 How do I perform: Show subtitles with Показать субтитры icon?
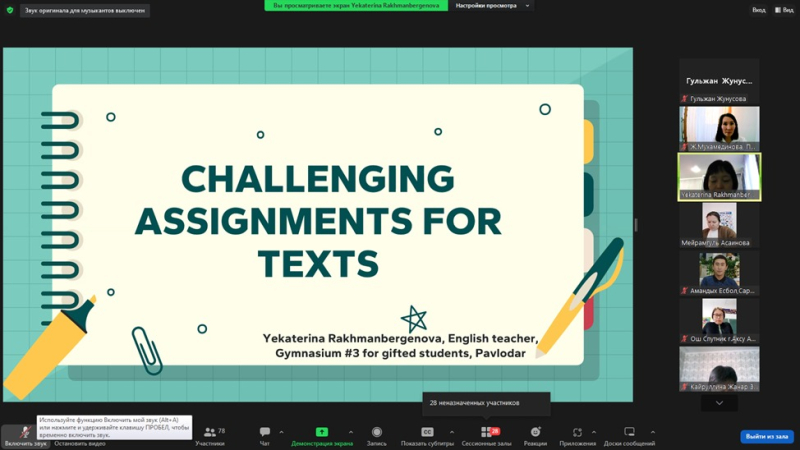coord(428,435)
